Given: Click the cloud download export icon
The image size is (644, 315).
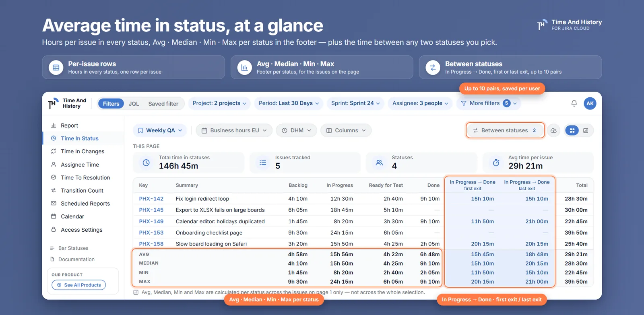Looking at the screenshot, I should 553,130.
